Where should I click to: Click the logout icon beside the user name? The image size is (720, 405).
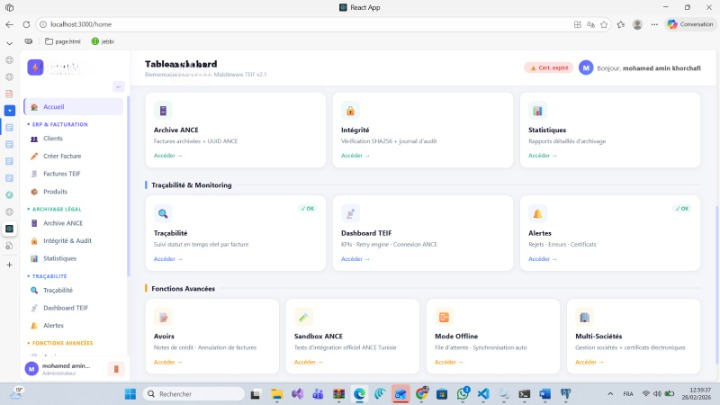115,369
